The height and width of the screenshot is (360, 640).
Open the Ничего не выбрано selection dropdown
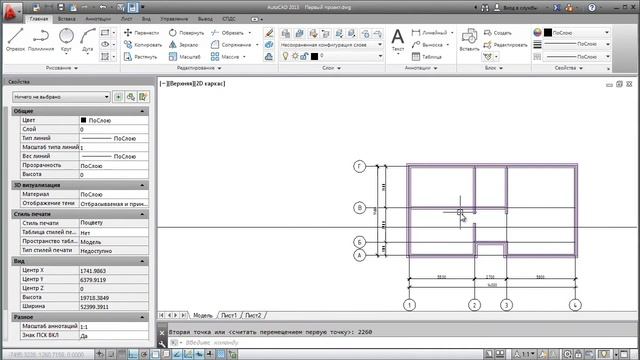click(61, 97)
